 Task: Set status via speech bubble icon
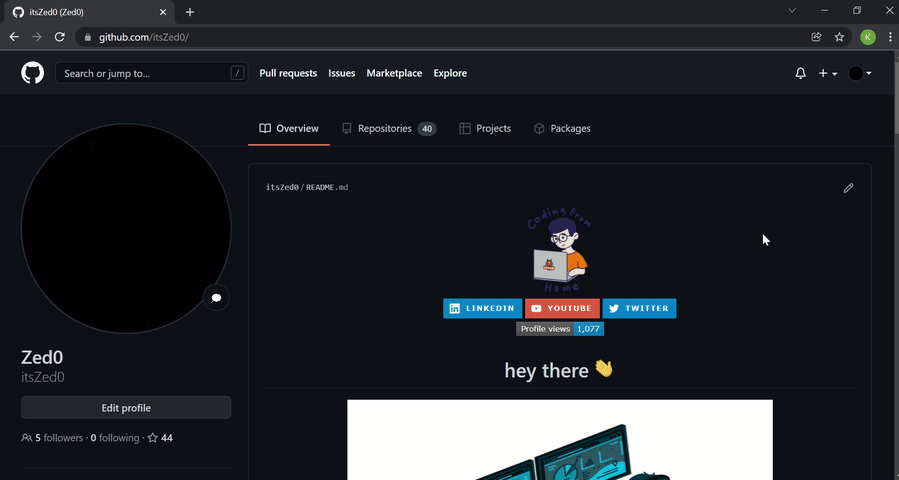[x=216, y=298]
